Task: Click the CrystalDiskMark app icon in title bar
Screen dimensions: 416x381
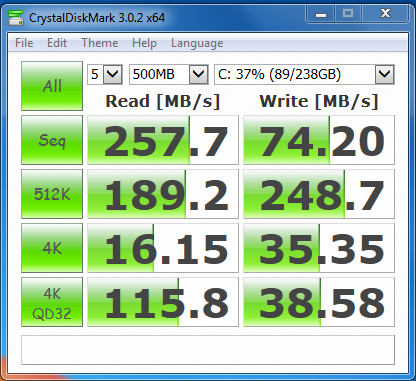Action: tap(16, 18)
